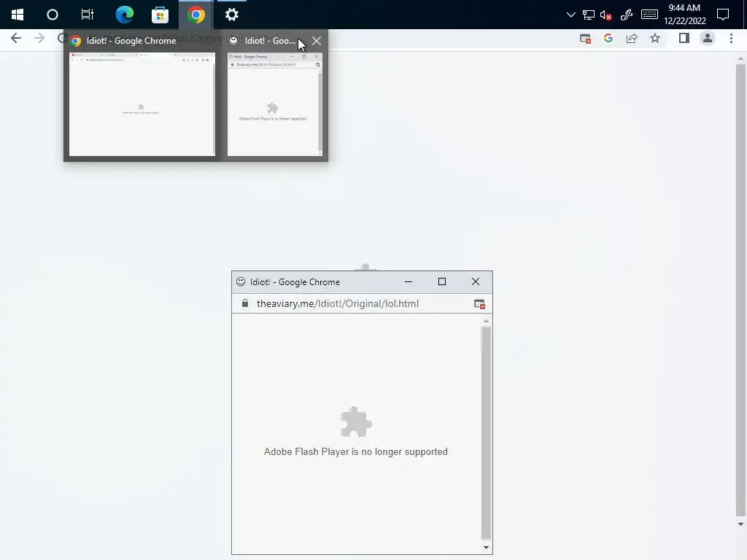Click the Google G icon in the toolbar

608,39
